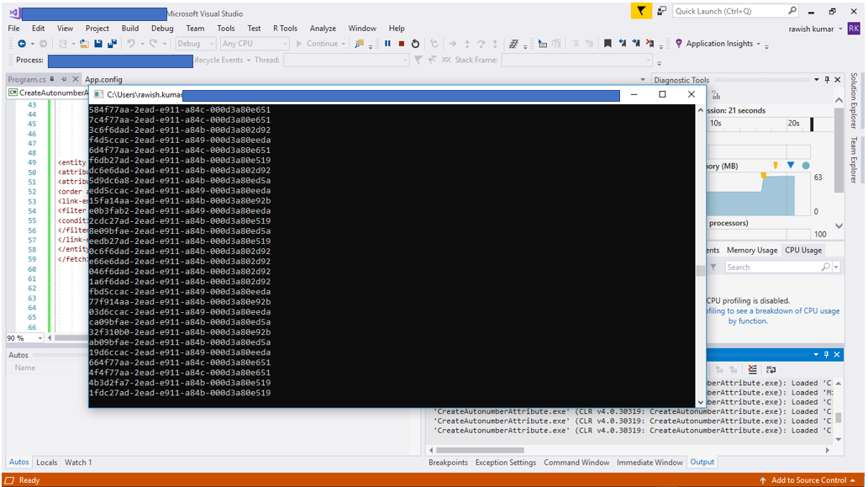Click the Save All icon in toolbar
The height and width of the screenshot is (487, 868).
point(112,44)
